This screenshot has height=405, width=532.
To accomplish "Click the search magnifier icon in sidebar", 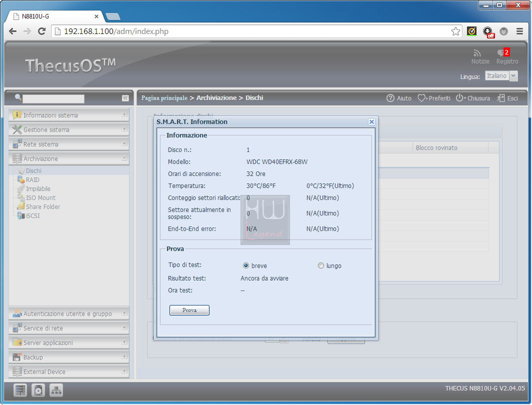I will (18, 97).
